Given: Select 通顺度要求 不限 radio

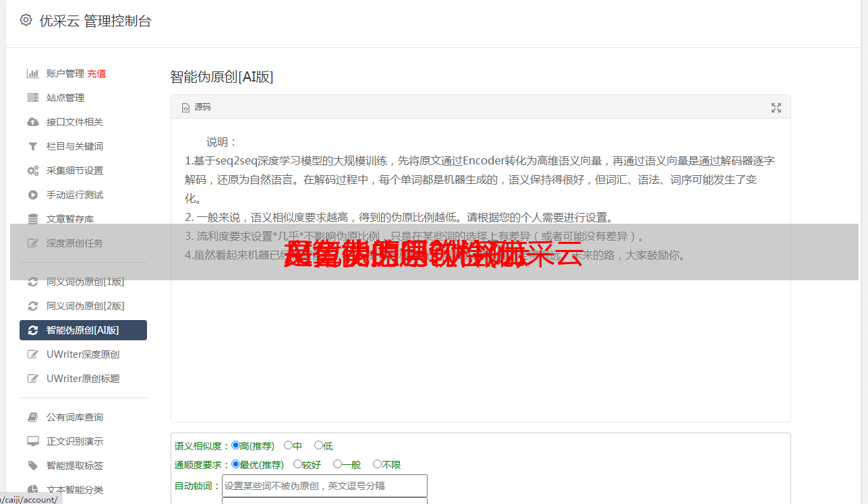Looking at the screenshot, I should (x=377, y=464).
